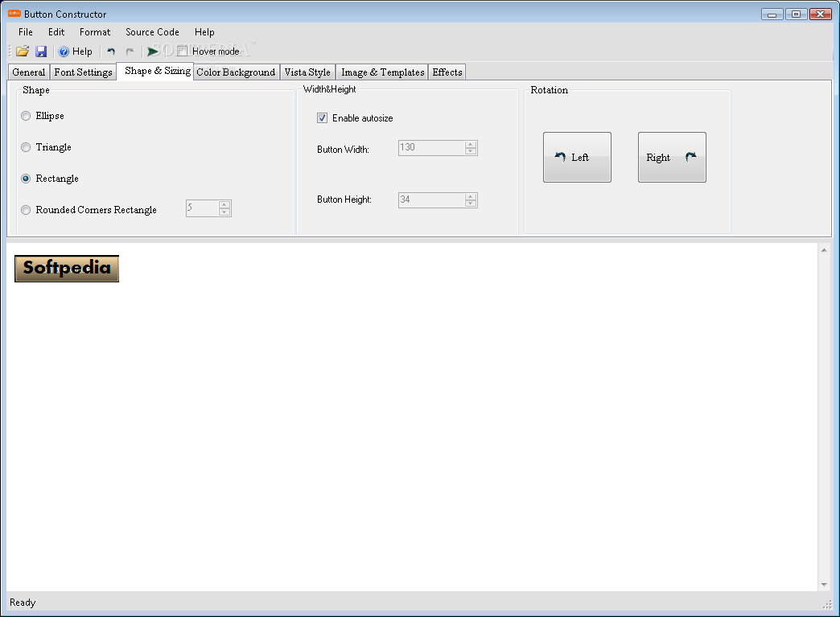The height and width of the screenshot is (617, 840).
Task: Click the Button Height input field
Action: coord(432,199)
